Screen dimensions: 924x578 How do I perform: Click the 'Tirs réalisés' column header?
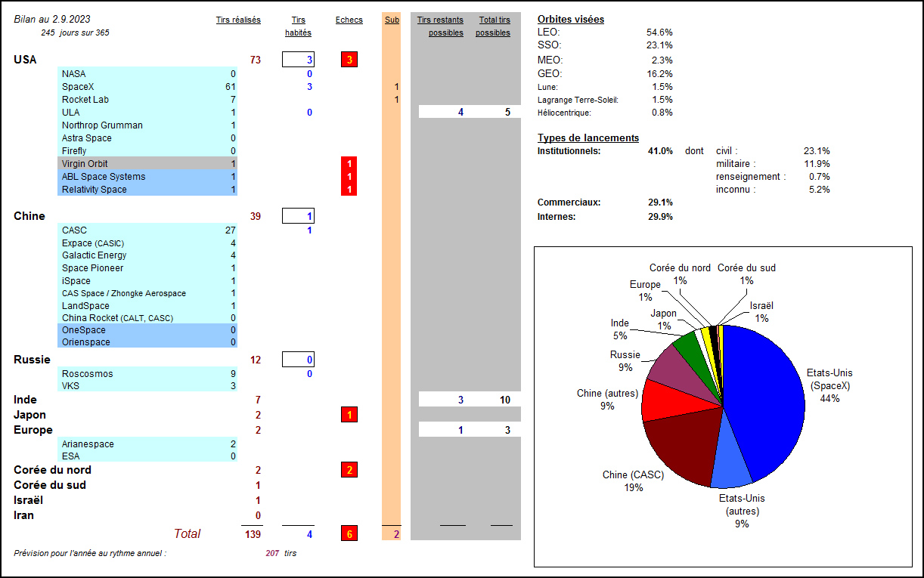238,20
